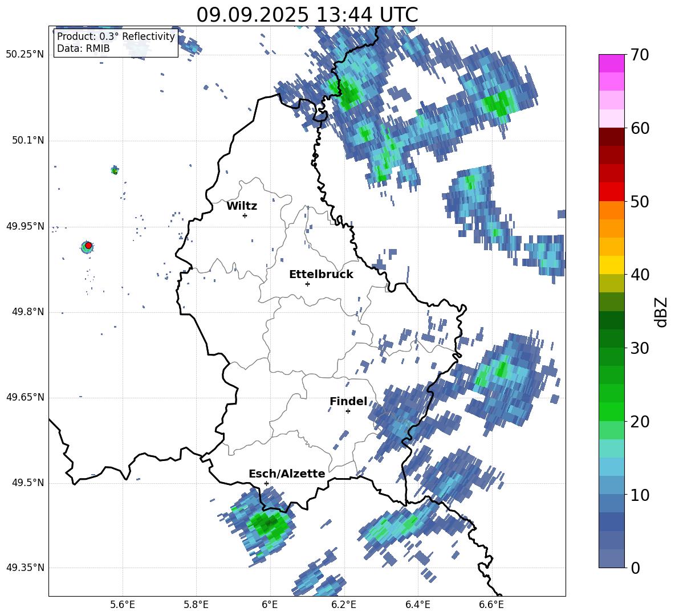Click the 49.65°N latitude label
This screenshot has height=616, width=675.
click(x=25, y=397)
